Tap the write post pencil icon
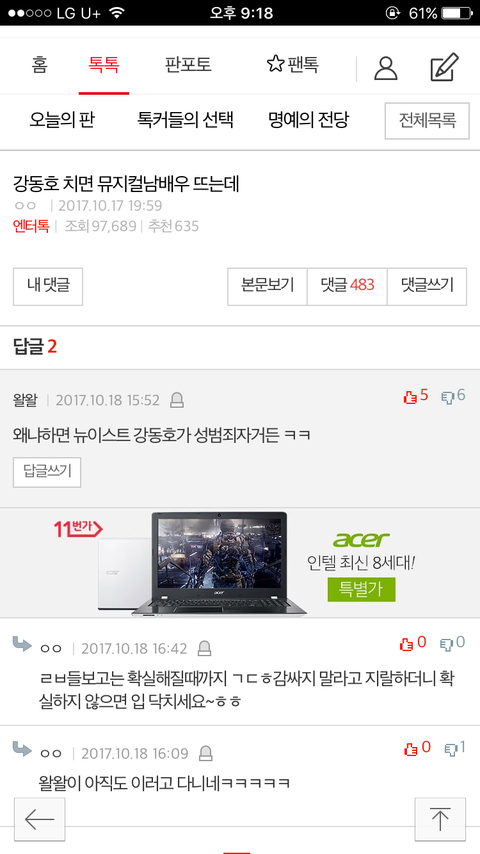The width and height of the screenshot is (480, 854). click(445, 68)
